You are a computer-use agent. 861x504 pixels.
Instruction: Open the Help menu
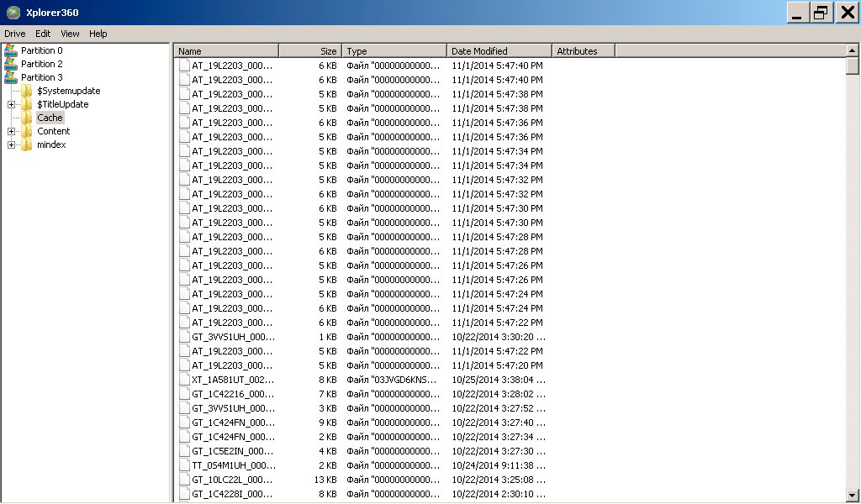point(98,34)
